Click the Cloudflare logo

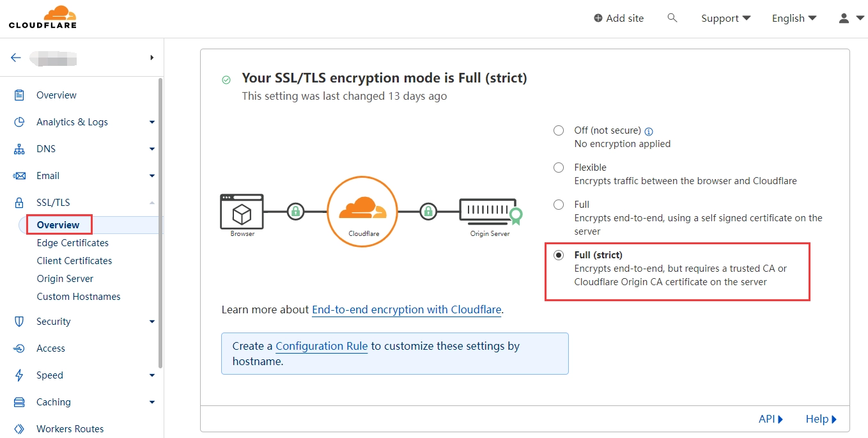coord(42,17)
